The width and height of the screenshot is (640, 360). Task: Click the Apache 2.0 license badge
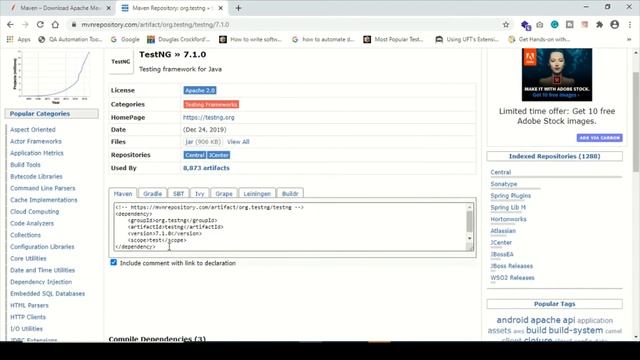point(200,90)
